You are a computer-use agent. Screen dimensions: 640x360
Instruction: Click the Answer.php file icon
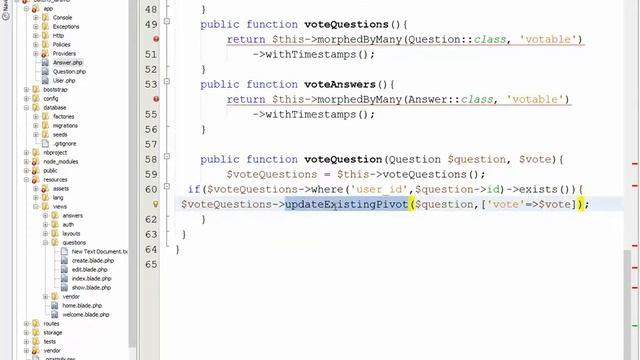(x=45, y=62)
